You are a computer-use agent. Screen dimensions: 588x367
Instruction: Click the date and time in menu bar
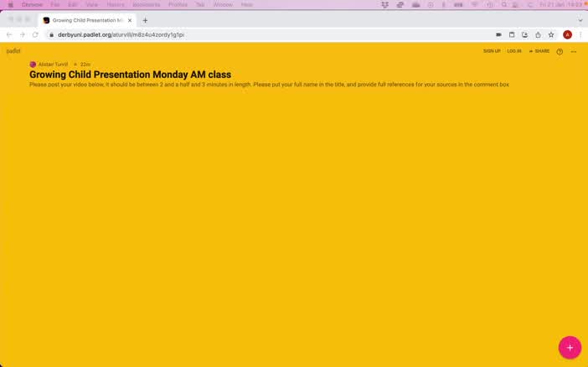561,4
